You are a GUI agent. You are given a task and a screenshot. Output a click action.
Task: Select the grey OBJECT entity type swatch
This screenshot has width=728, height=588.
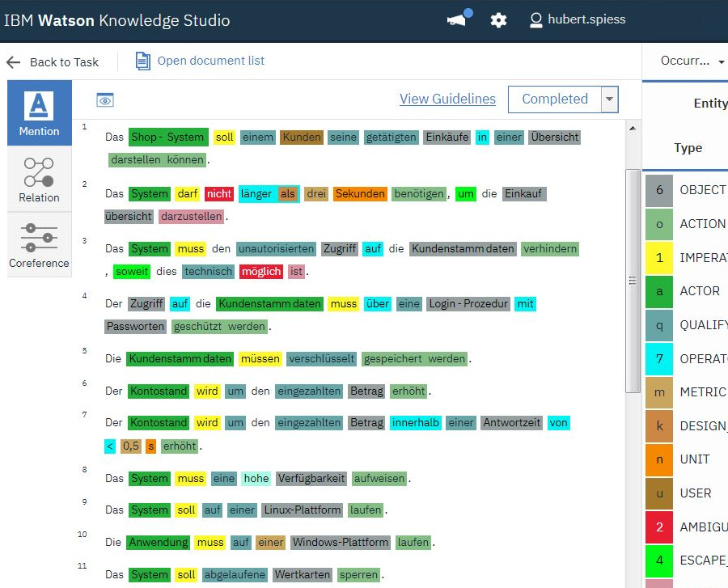pyautogui.click(x=659, y=190)
